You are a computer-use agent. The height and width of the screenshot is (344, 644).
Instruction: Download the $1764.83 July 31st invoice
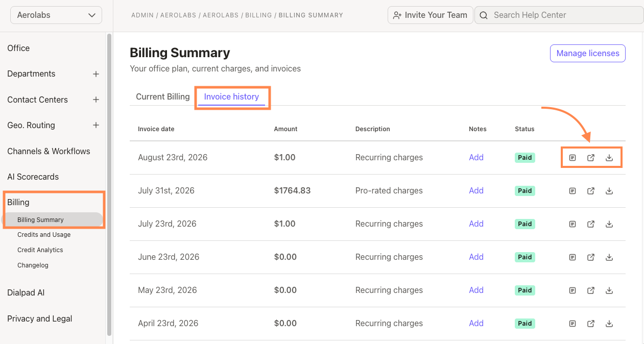point(609,191)
